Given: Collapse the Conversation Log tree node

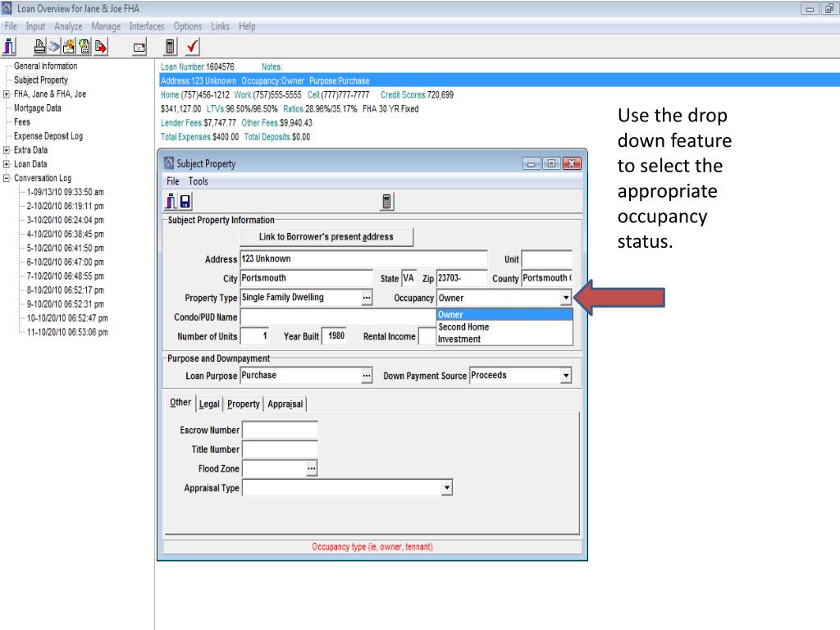Looking at the screenshot, I should coord(7,178).
